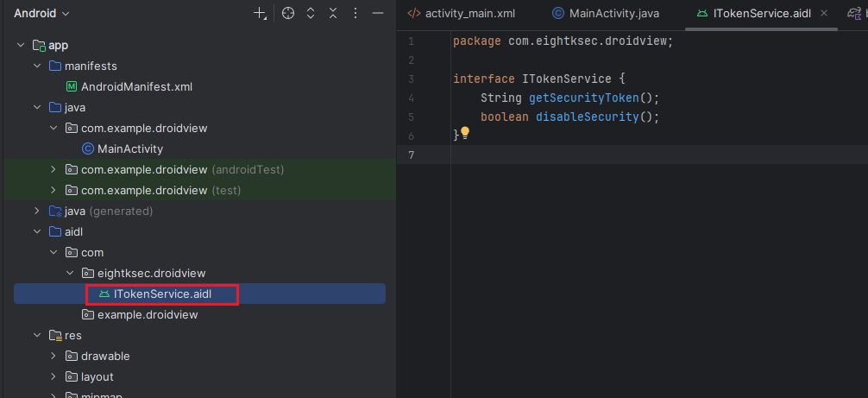Click the Select Opened File target icon

288,14
